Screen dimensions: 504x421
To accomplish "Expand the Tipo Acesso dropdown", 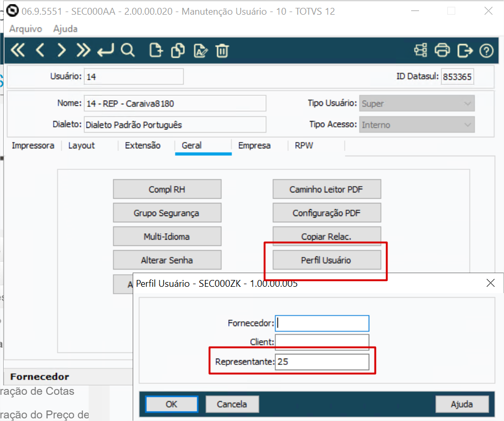I will (467, 125).
